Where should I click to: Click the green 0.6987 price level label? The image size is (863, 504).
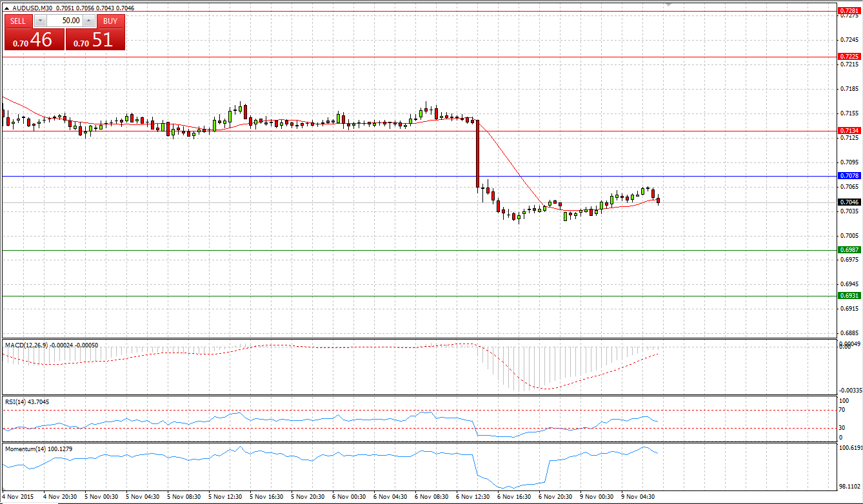(x=849, y=250)
